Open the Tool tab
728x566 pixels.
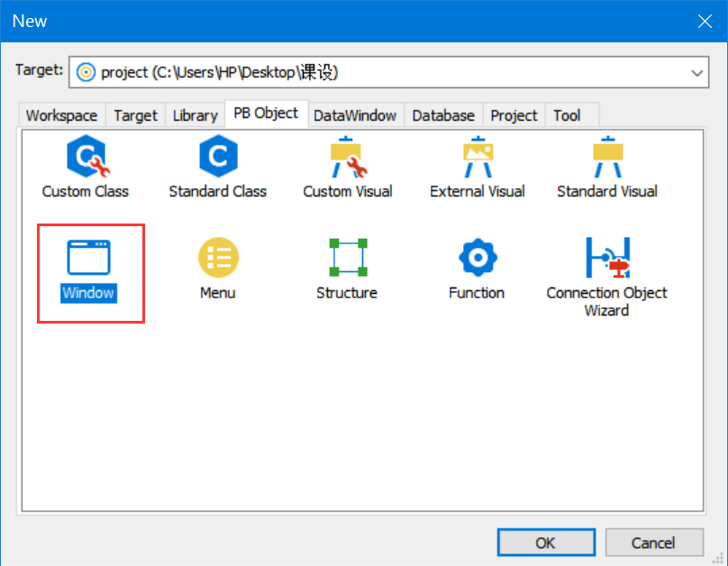(x=567, y=114)
